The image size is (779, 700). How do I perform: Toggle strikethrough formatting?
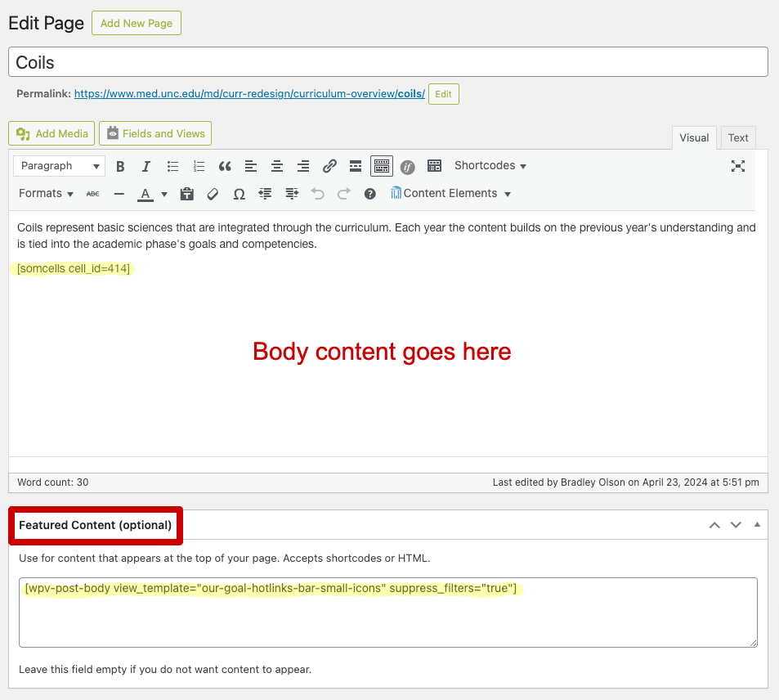(92, 194)
